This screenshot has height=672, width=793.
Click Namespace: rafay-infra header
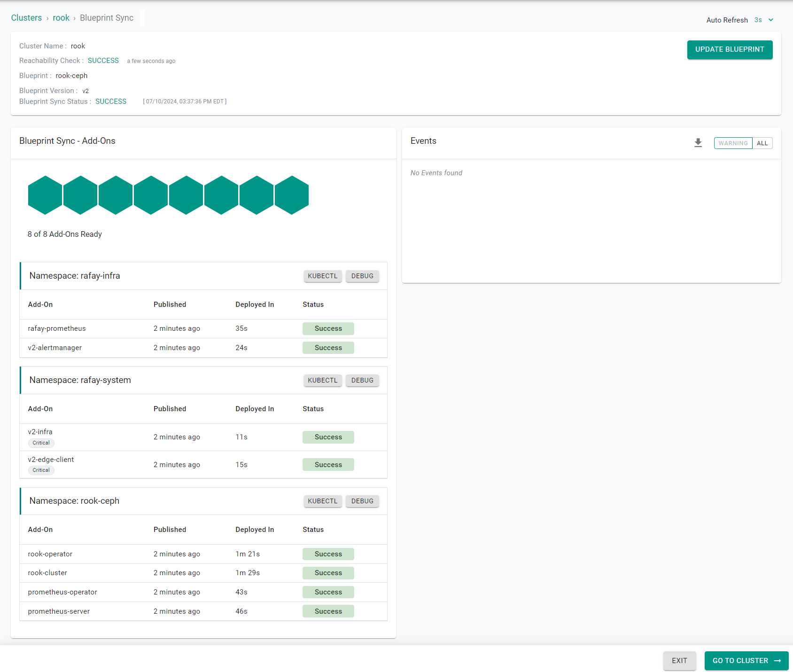point(75,276)
